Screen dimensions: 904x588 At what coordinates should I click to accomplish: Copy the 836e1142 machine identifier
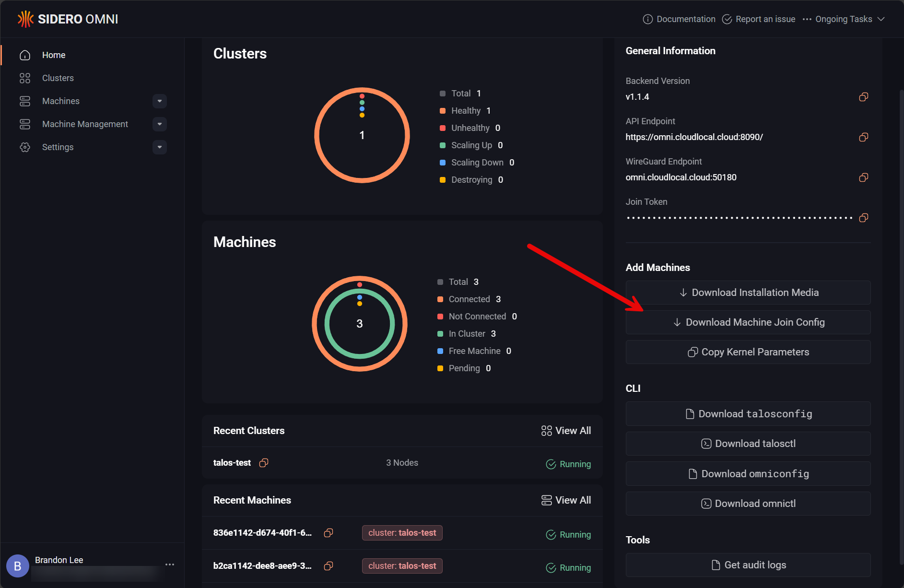pyautogui.click(x=329, y=533)
